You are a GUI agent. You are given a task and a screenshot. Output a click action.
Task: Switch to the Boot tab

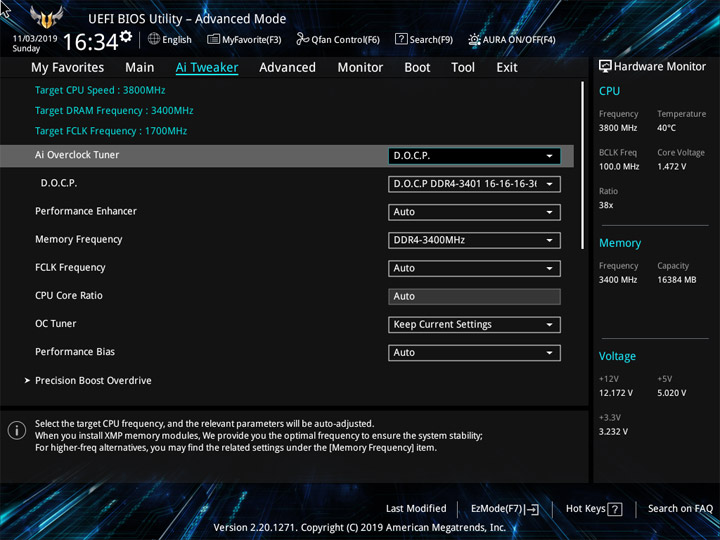[417, 68]
